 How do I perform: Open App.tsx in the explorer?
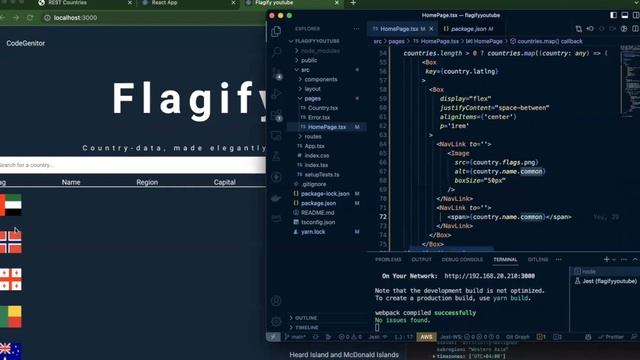pyautogui.click(x=314, y=146)
